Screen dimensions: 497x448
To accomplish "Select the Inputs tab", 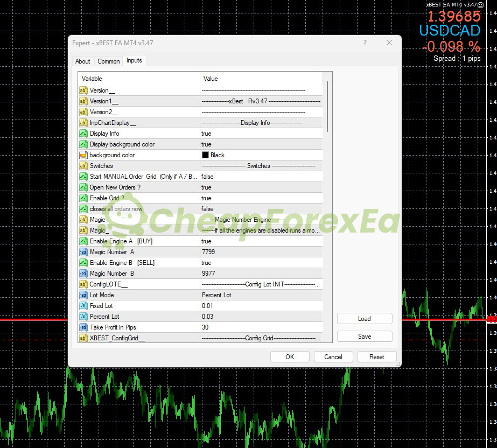I will tap(134, 60).
